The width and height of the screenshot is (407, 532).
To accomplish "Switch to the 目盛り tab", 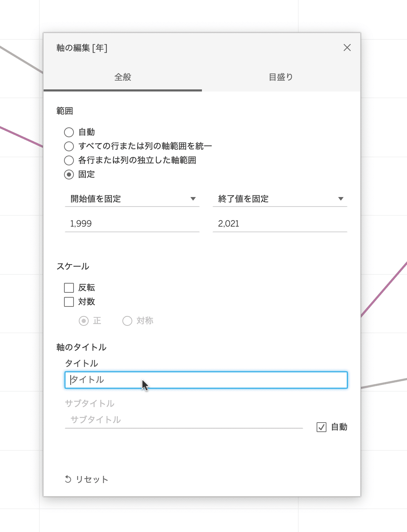I will [281, 77].
